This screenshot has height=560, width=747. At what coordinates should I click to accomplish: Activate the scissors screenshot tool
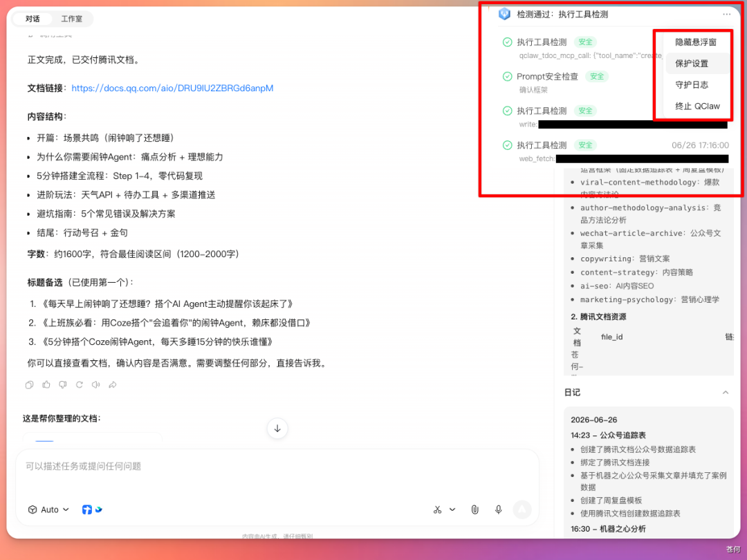pyautogui.click(x=437, y=510)
